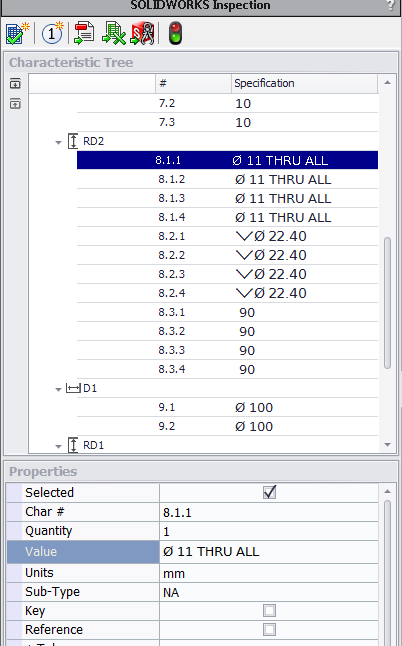Select characteristic row 7.3
Image resolution: width=402 pixels, height=646 pixels.
click(227, 122)
